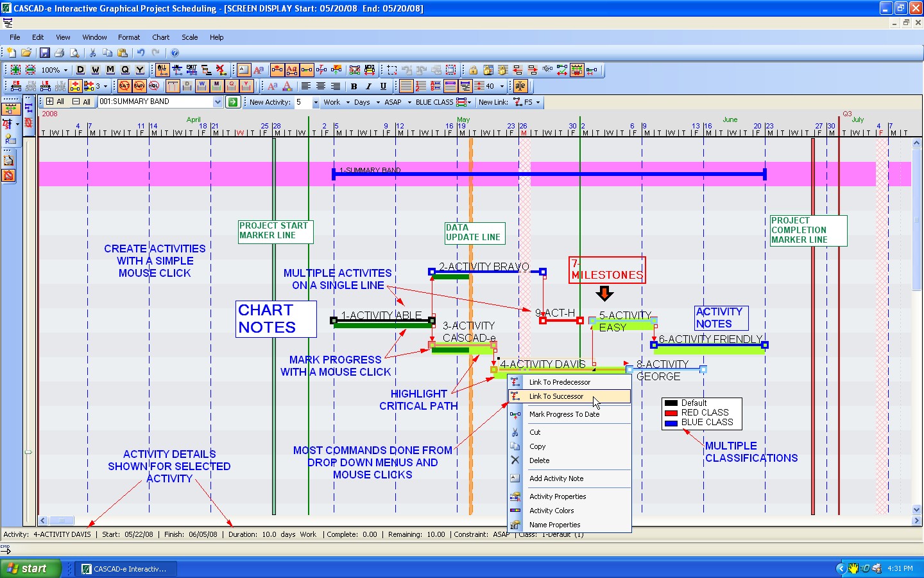This screenshot has height=578, width=924.
Task: Toggle the SUN non-working day button
Action: (x=139, y=86)
